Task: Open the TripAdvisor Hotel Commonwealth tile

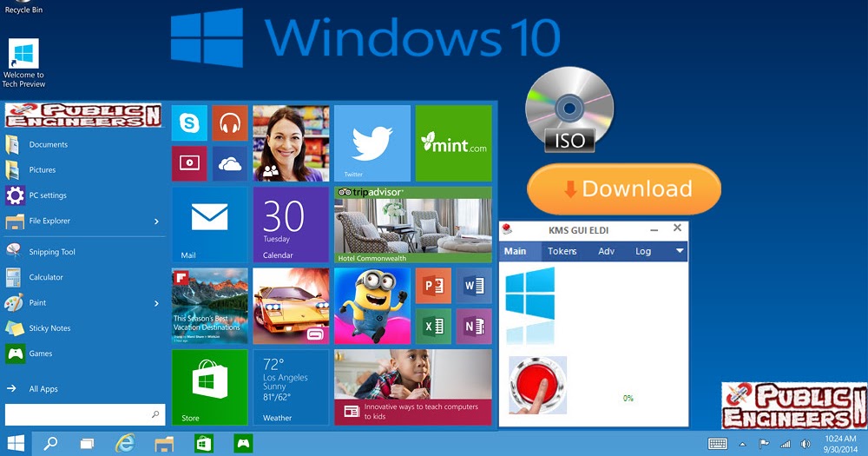Action: click(413, 224)
